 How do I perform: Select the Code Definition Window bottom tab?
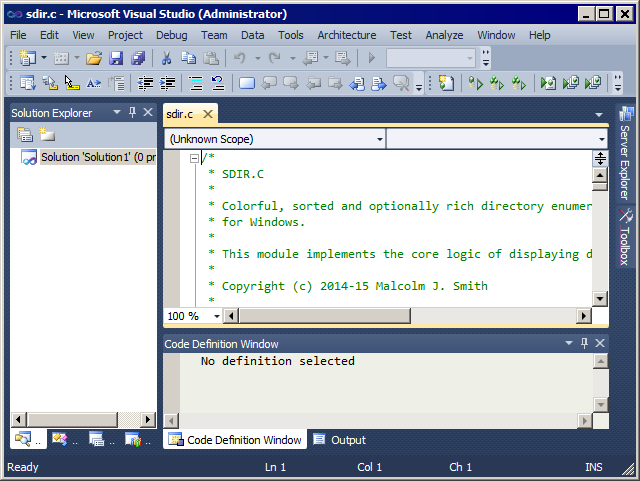click(235, 440)
